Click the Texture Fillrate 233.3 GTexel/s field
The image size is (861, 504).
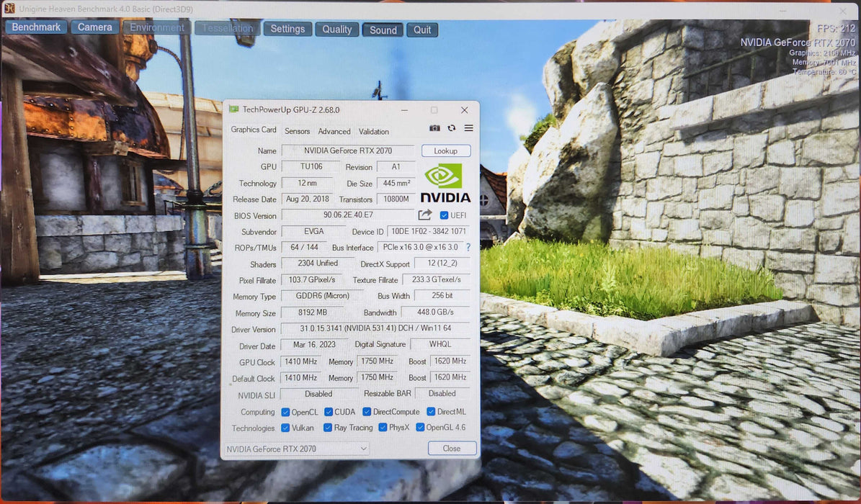tap(436, 279)
